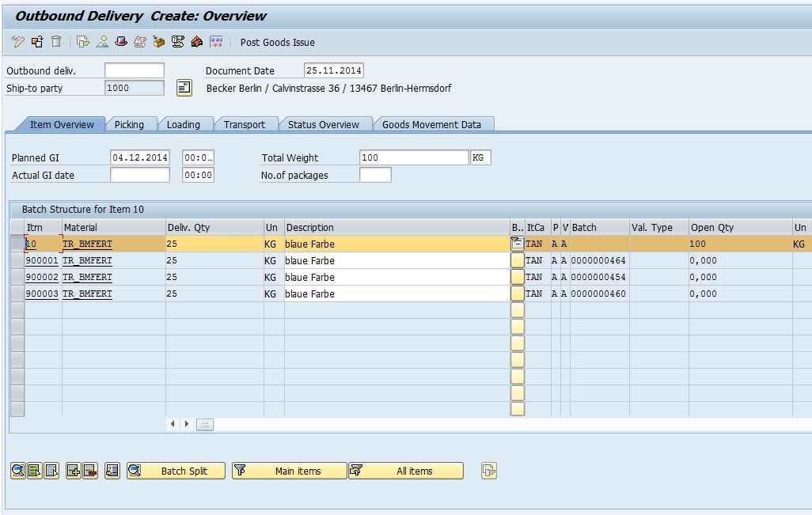
Task: Click batch number 0000000454
Action: [598, 277]
